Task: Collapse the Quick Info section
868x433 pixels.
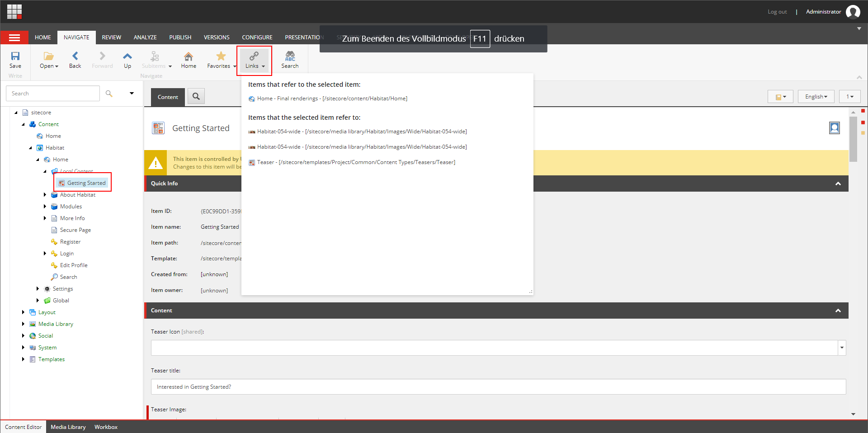Action: [838, 184]
